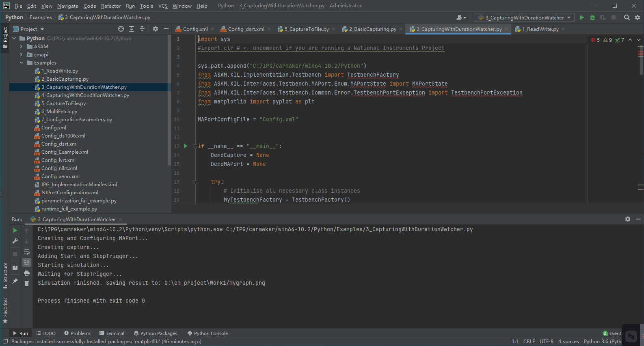The height and width of the screenshot is (346, 644).
Task: Open 4_CapturingWithConditionWatcher.py in the tree
Action: click(x=85, y=95)
